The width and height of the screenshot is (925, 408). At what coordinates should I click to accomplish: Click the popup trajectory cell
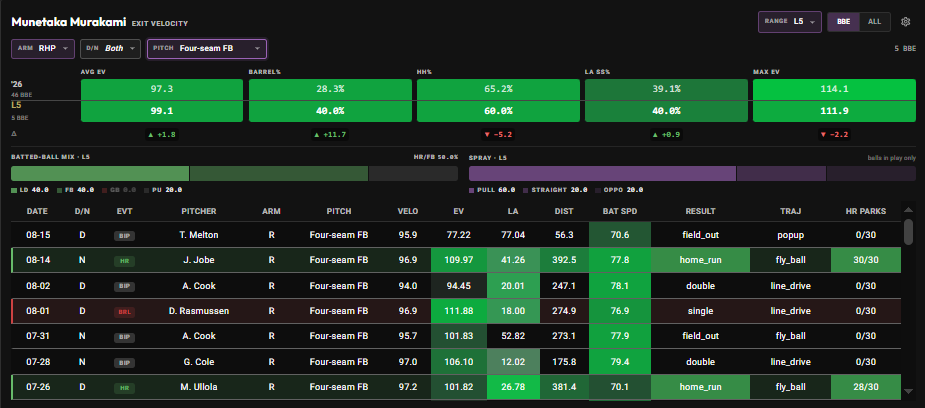[x=790, y=235]
